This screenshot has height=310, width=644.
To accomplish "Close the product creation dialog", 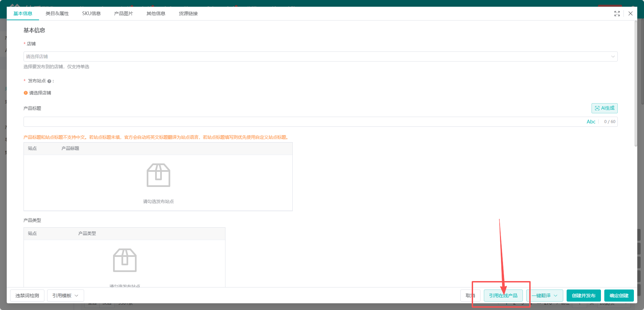I will point(631,13).
